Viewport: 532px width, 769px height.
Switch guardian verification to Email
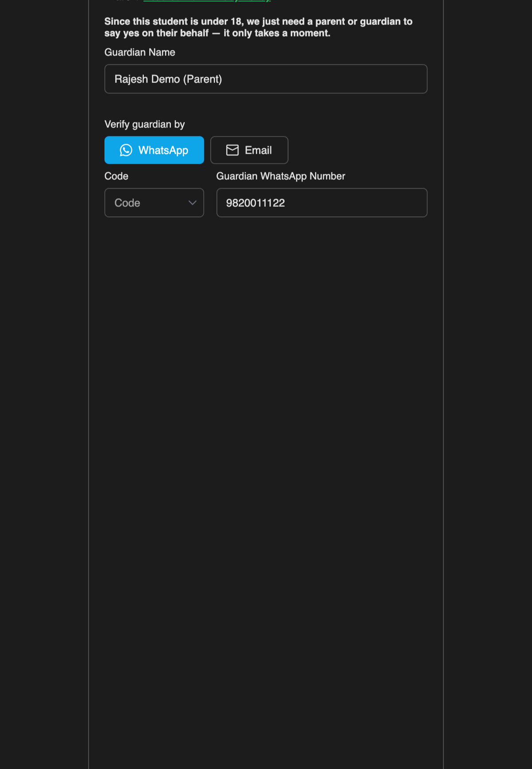coord(249,150)
